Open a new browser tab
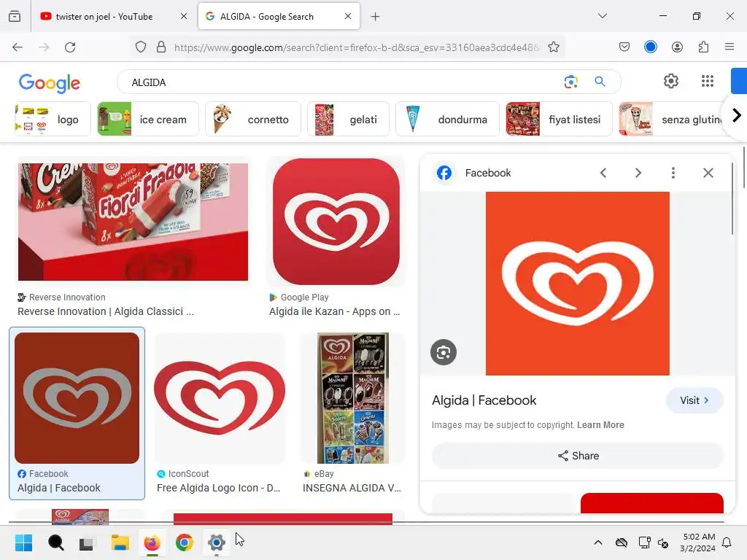 [x=376, y=17]
